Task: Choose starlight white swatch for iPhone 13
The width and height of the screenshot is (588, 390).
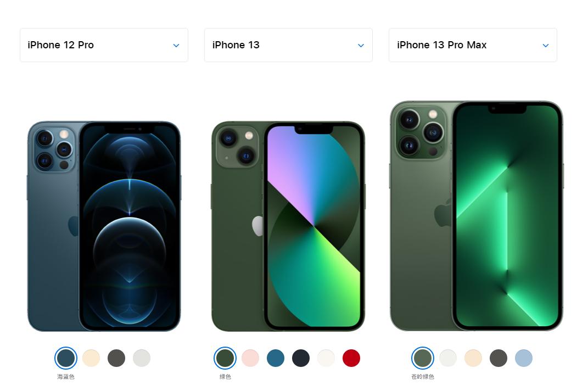Action: pyautogui.click(x=326, y=358)
